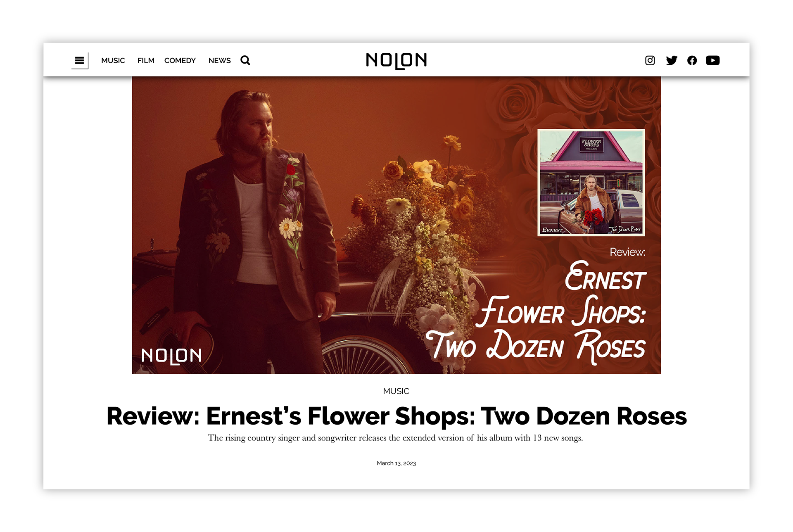
Task: Click the MUSIC category label above headline
Action: click(x=396, y=391)
